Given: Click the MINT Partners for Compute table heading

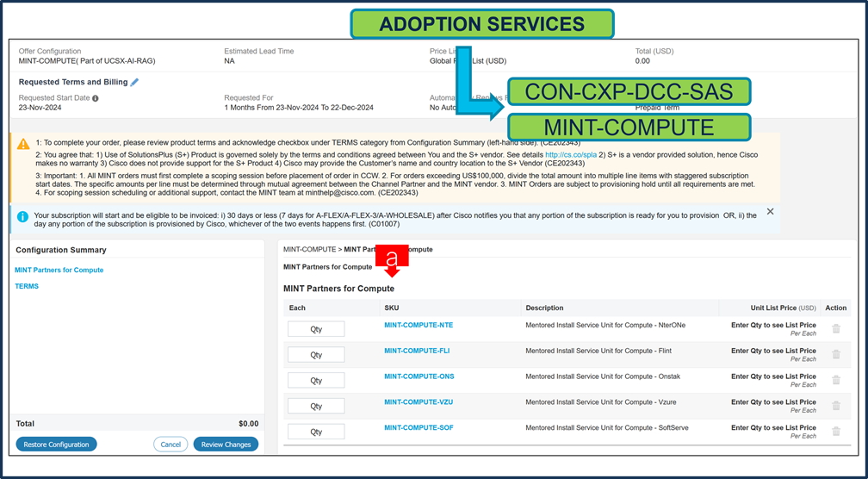Looking at the screenshot, I should point(338,289).
